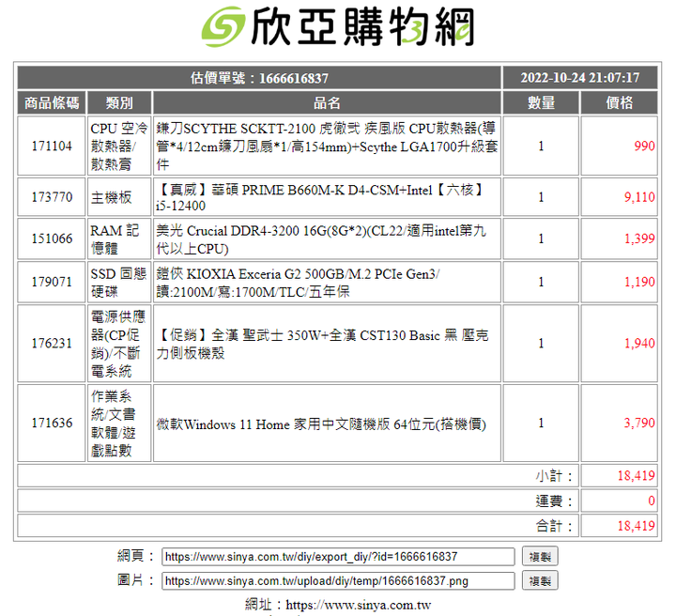Click the 欣亞購物網 logo at the top

[338, 26]
